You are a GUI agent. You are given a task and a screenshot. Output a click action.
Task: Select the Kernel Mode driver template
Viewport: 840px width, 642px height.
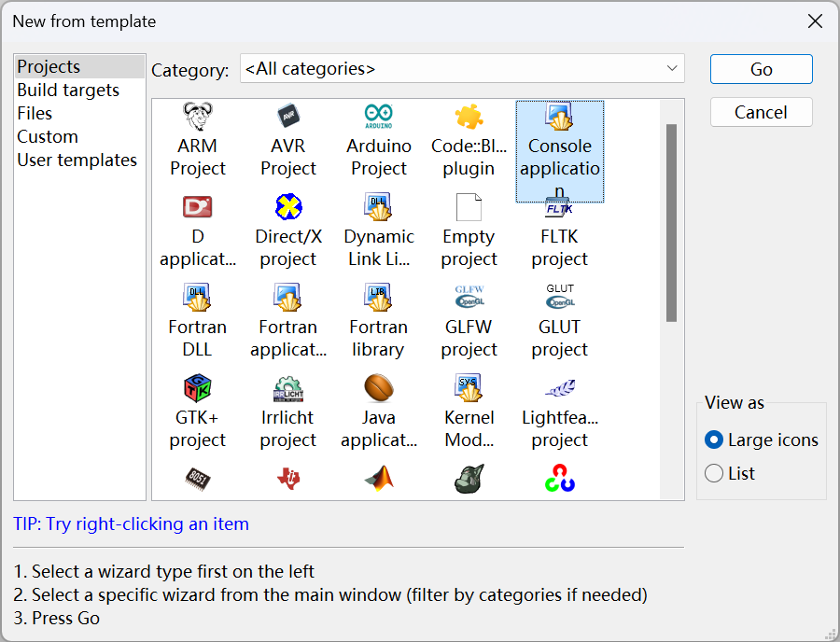[469, 412]
